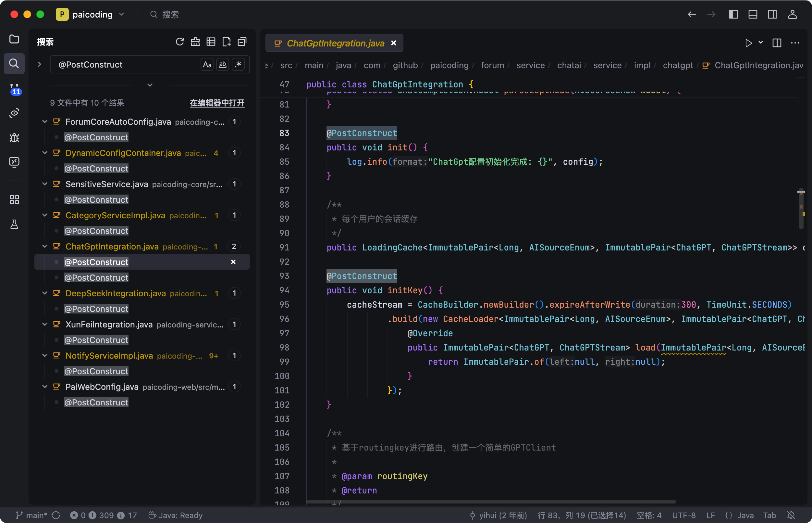Refresh the search results
The width and height of the screenshot is (812, 523).
[179, 42]
